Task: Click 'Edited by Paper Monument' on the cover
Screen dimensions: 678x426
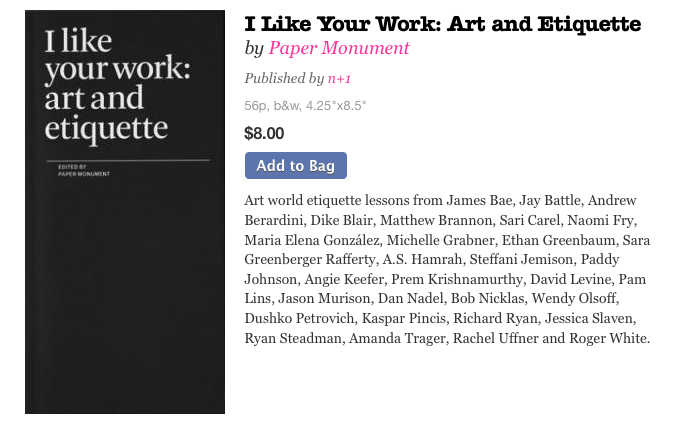Action: click(84, 170)
